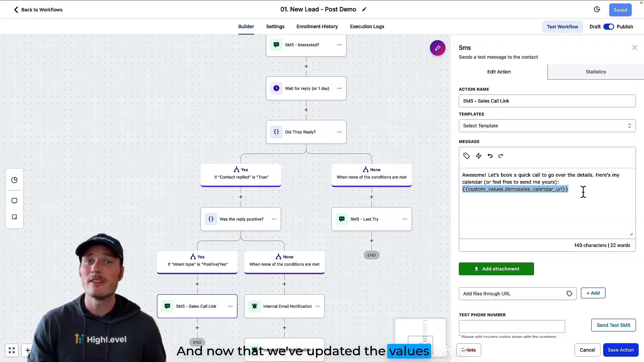Select the Did They Reply? node
The height and width of the screenshot is (362, 644).
[x=306, y=132]
